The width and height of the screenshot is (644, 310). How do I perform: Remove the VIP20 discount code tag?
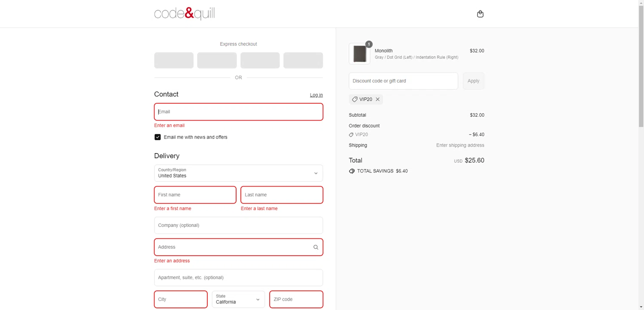(x=378, y=99)
